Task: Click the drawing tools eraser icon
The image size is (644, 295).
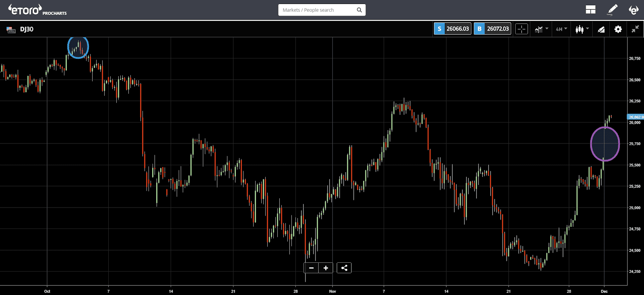Action: point(601,29)
